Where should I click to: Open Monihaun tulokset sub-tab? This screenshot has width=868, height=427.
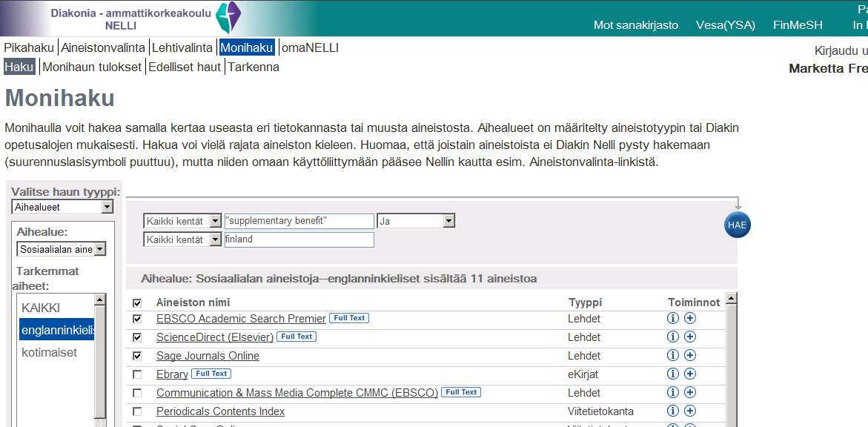pos(92,67)
